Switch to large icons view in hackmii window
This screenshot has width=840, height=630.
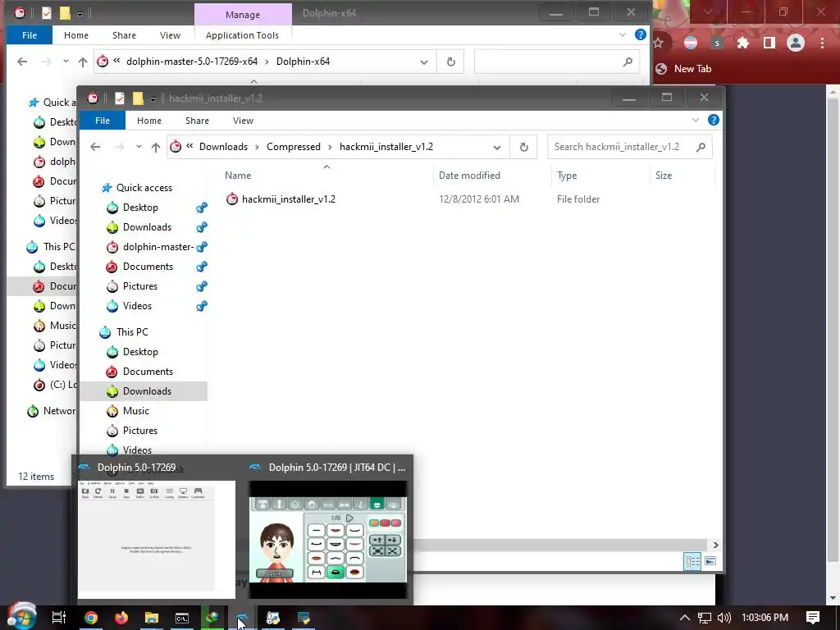710,561
